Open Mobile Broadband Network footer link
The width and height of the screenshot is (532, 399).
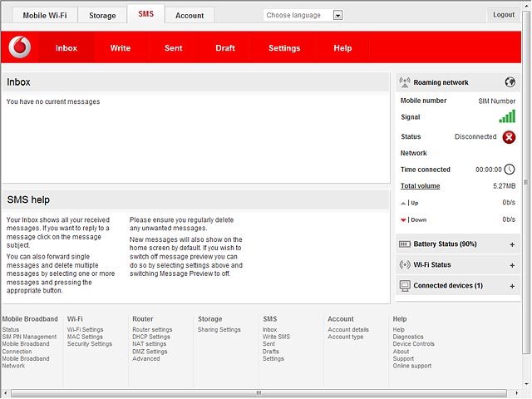pyautogui.click(x=26, y=362)
